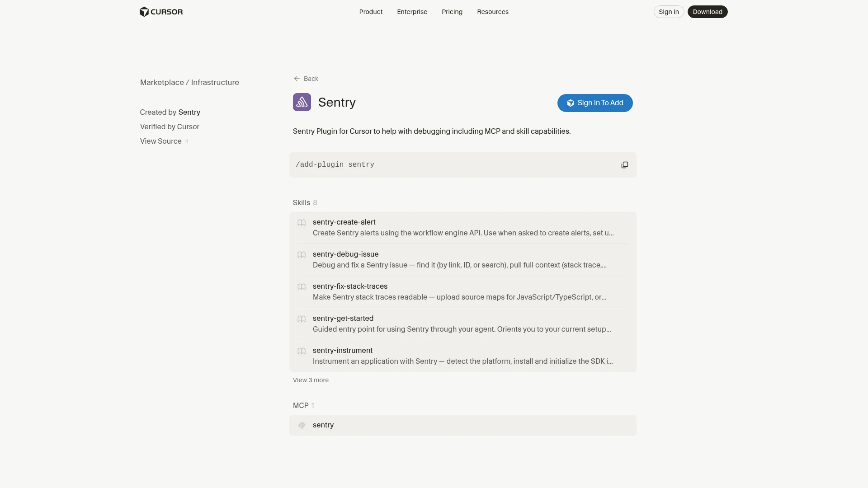This screenshot has width=868, height=488.
Task: Click the Download button
Action: click(x=708, y=12)
